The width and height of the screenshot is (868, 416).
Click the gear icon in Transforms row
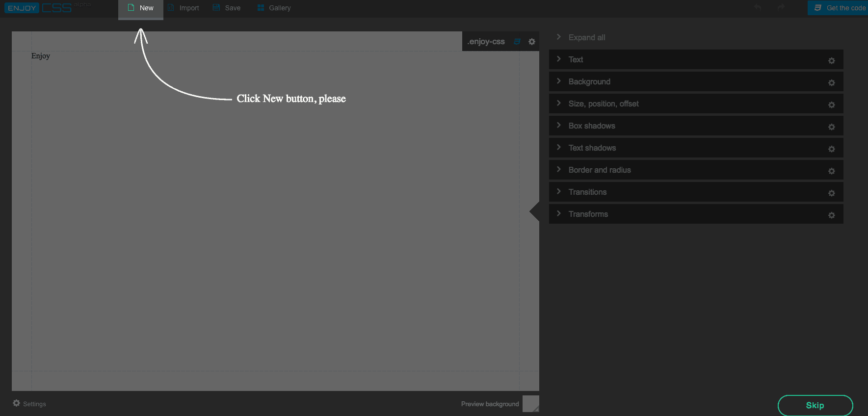[x=832, y=215]
